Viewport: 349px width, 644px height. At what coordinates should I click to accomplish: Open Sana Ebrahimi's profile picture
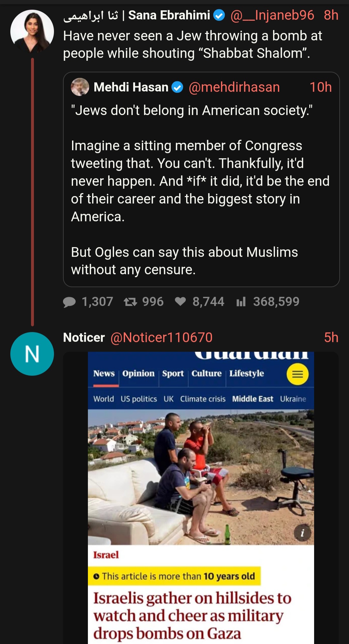click(32, 31)
